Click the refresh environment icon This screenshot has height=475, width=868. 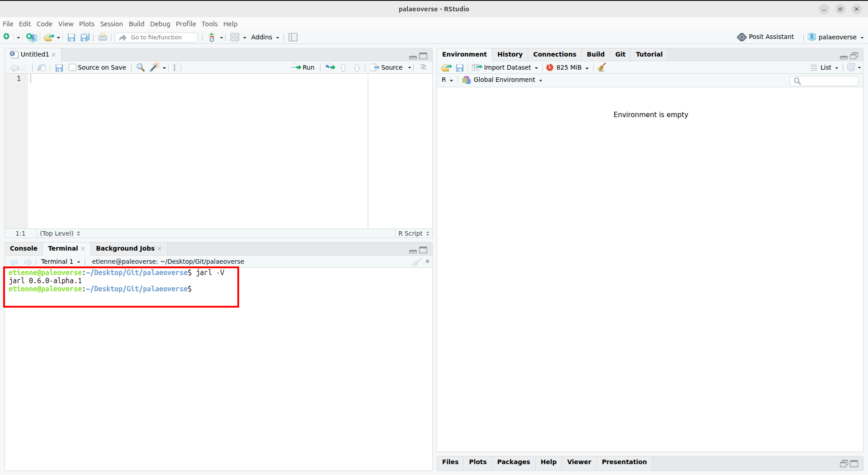click(851, 67)
